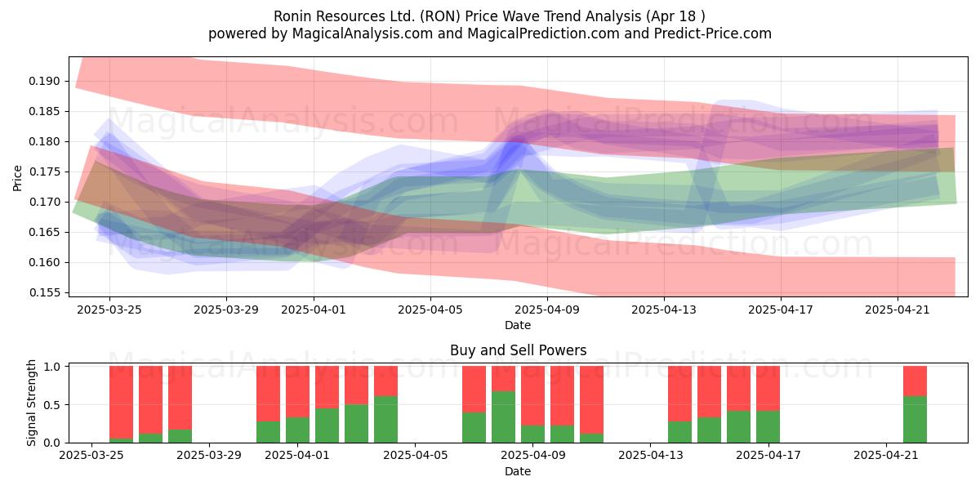Click the power bar above the lower 2025-04-17 tick
The width and height of the screenshot is (980, 490).
768,404
